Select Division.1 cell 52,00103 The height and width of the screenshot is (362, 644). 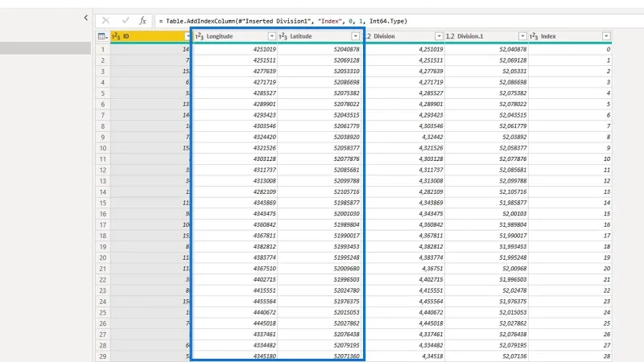pyautogui.click(x=486, y=214)
